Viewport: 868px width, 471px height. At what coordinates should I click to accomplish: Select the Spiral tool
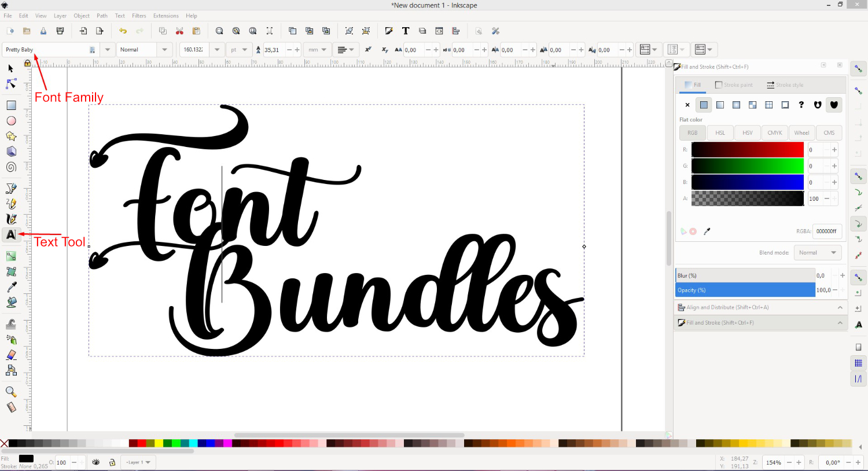coord(11,167)
